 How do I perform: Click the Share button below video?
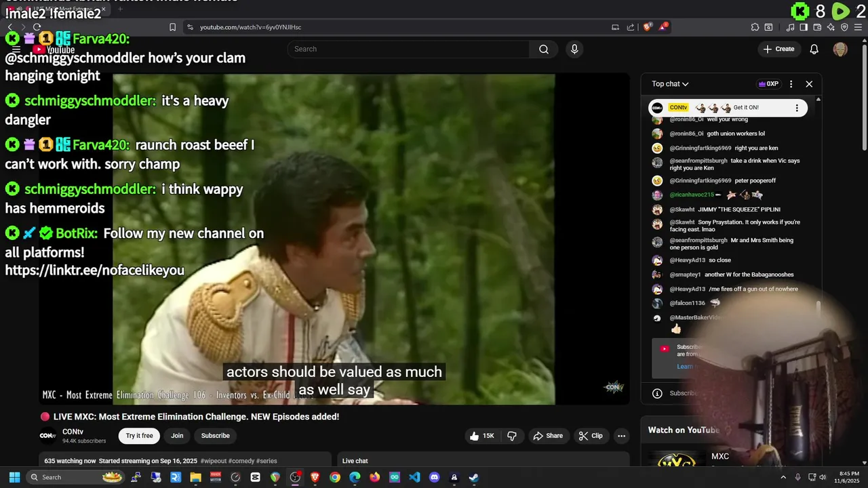pos(548,436)
